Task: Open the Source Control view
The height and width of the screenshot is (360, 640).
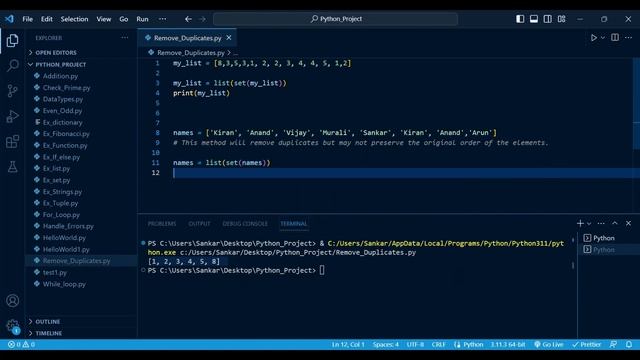Action: tap(12, 91)
